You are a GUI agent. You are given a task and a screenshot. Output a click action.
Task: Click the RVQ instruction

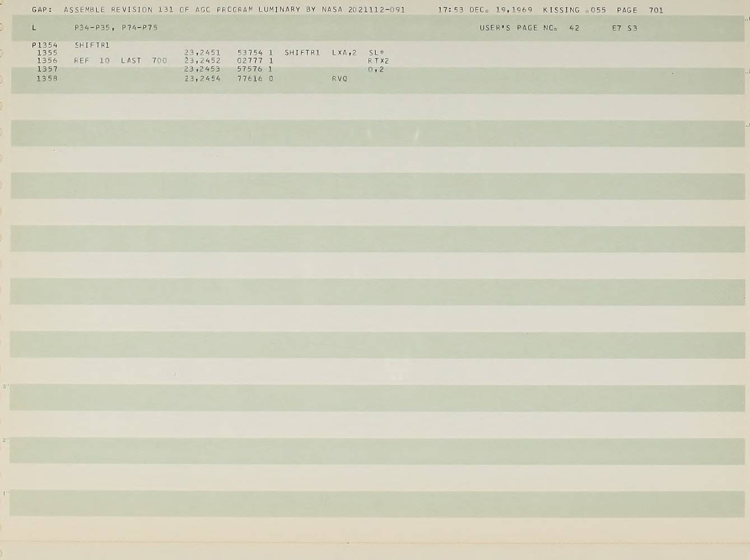click(339, 78)
